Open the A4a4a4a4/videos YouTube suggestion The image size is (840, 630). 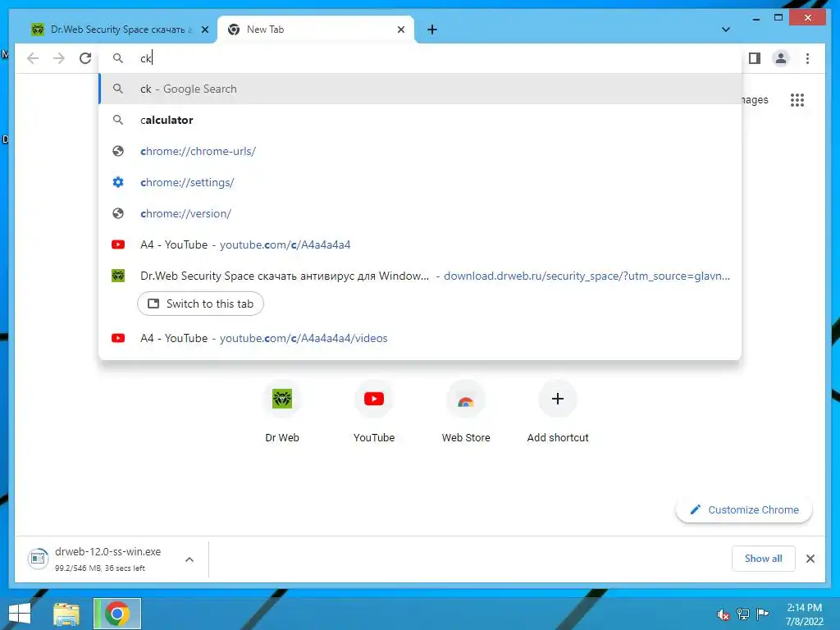[x=420, y=338]
